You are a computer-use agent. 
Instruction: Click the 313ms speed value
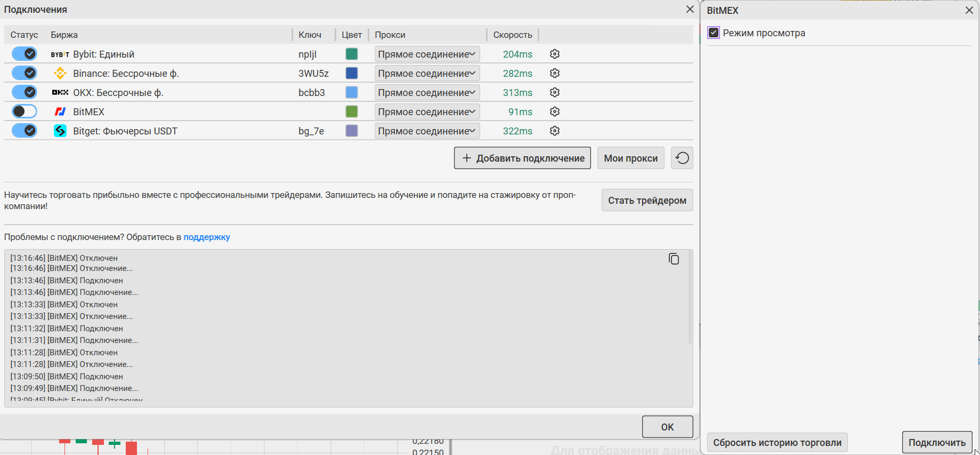click(x=517, y=92)
